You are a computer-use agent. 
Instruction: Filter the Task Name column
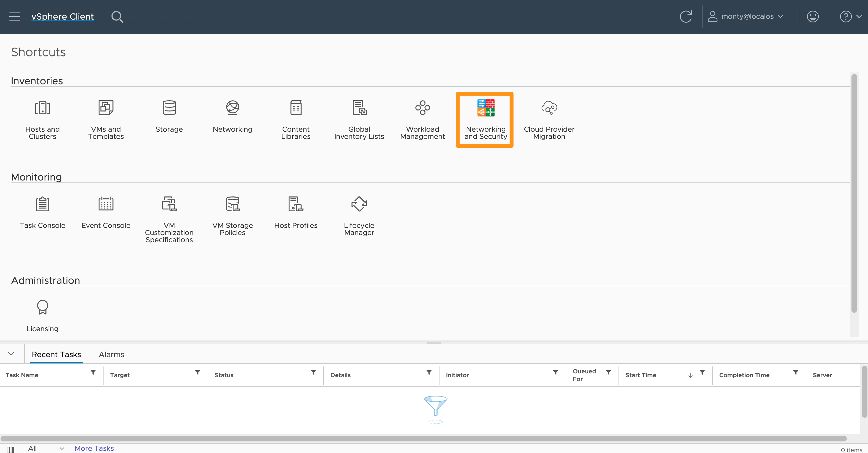point(93,373)
